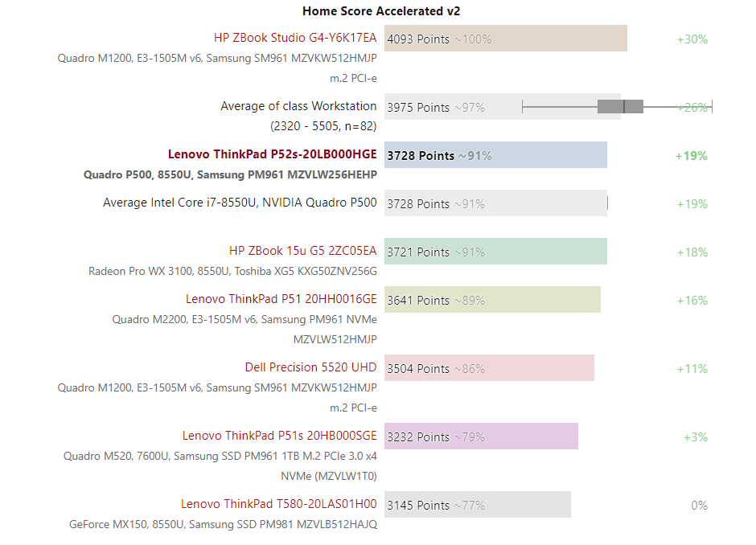Click the 4093 Points bar

[506, 38]
